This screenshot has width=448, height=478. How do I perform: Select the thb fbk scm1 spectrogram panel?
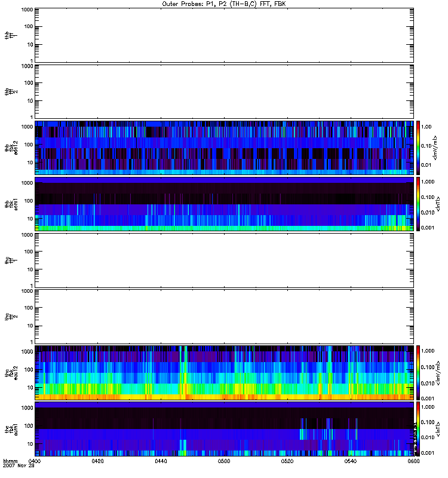pyautogui.click(x=224, y=204)
